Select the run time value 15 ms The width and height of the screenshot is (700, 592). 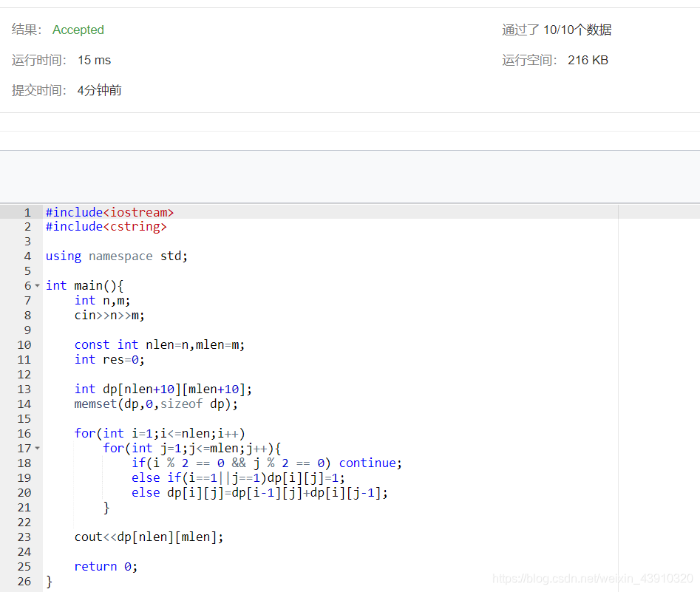click(x=94, y=61)
